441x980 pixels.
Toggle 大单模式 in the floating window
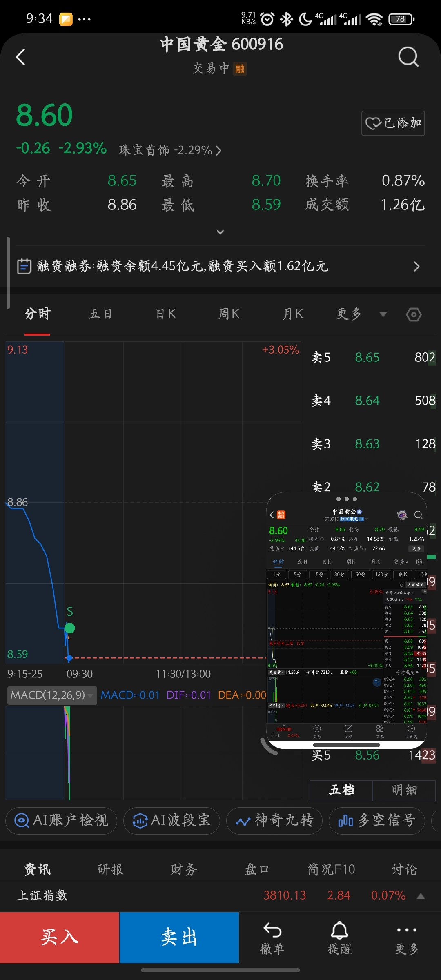pyautogui.click(x=415, y=585)
